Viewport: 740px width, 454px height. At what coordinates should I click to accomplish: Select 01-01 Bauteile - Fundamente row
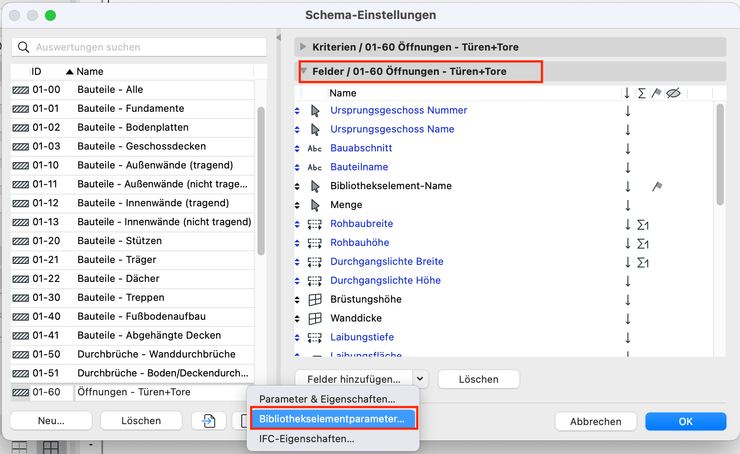132,109
